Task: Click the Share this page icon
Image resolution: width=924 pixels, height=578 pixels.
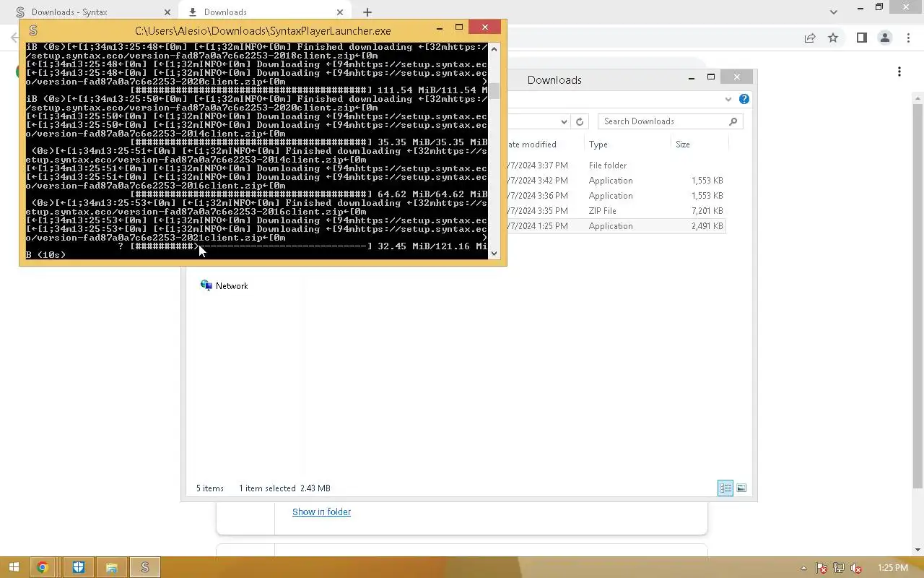Action: (x=810, y=38)
